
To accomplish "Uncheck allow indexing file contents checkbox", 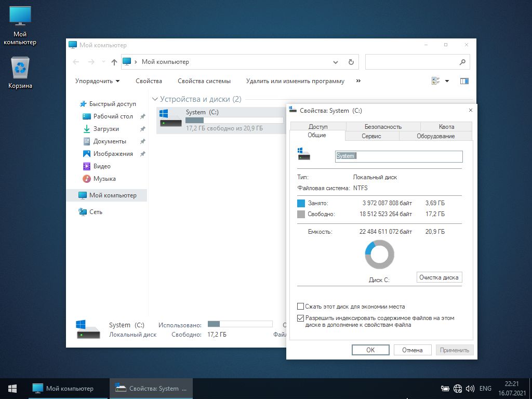I will coord(300,318).
